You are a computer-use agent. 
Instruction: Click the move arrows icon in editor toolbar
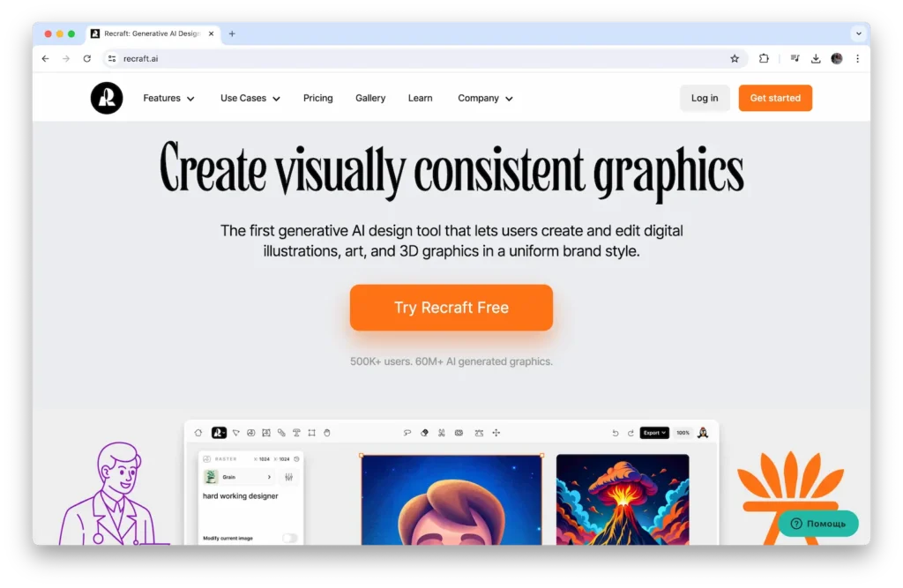[496, 433]
